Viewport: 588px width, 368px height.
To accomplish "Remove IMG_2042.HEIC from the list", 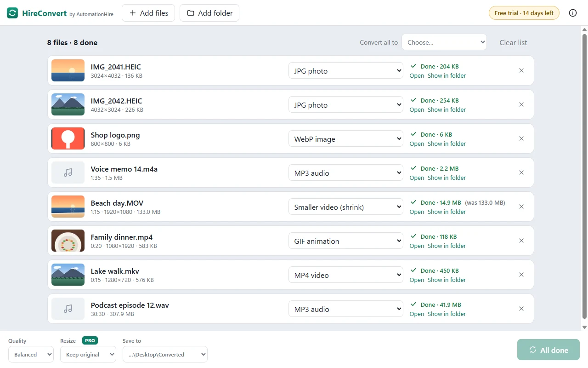I will click(x=521, y=104).
